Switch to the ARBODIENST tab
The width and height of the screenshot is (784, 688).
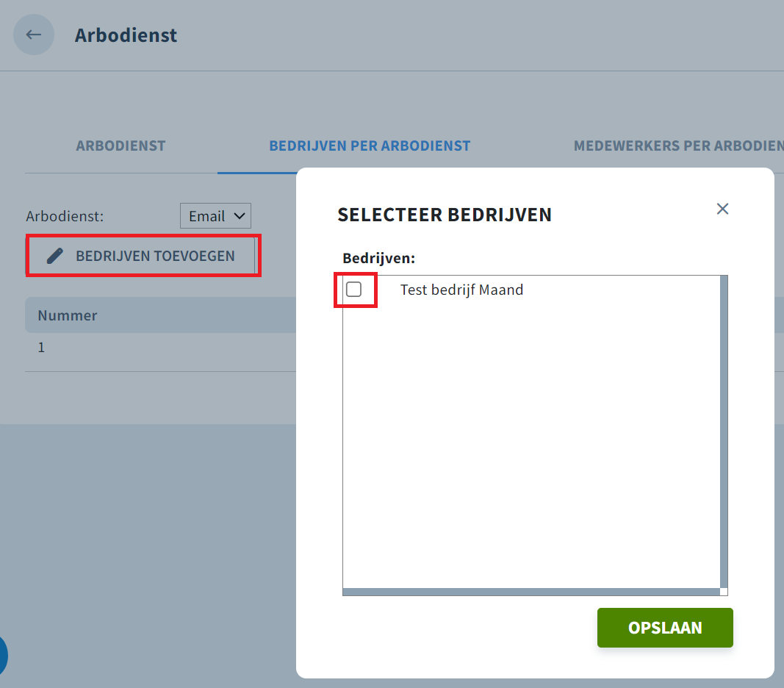pos(121,146)
